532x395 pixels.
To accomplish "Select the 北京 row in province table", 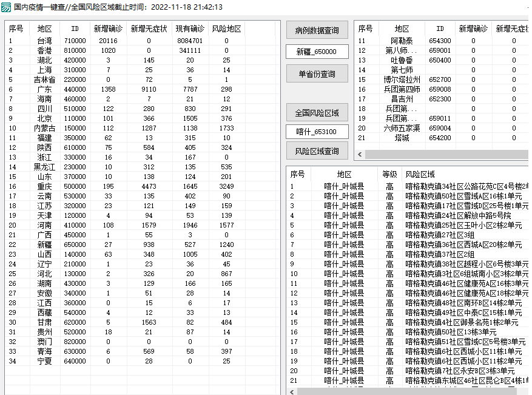I will [45, 118].
